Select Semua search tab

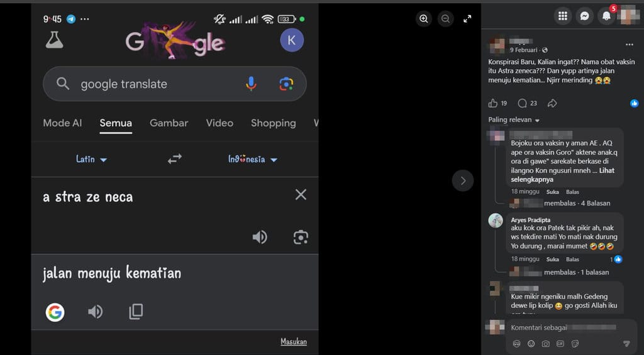coord(116,123)
